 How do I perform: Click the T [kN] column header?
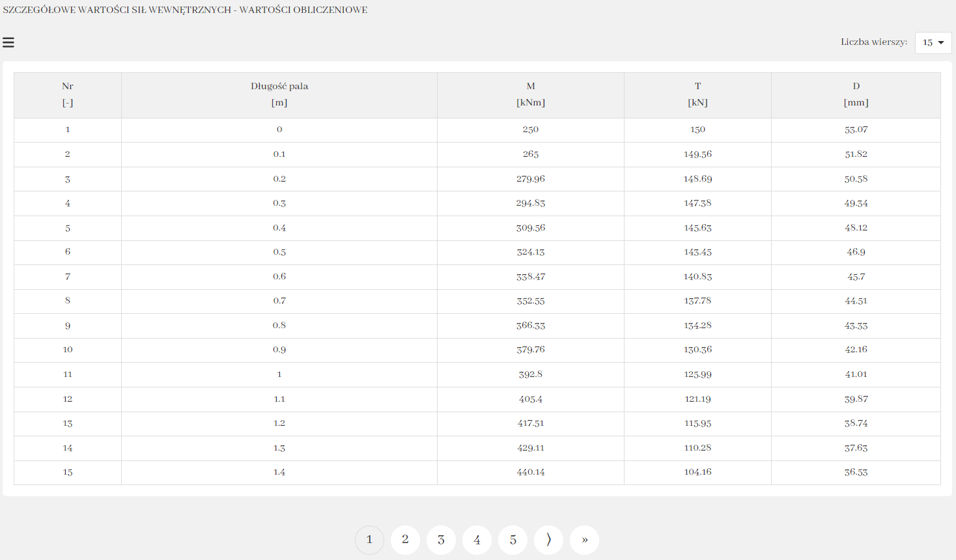click(x=697, y=94)
